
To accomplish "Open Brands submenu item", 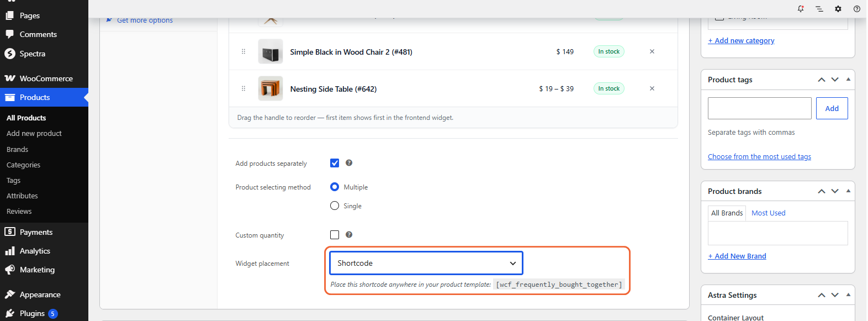I will coord(17,149).
